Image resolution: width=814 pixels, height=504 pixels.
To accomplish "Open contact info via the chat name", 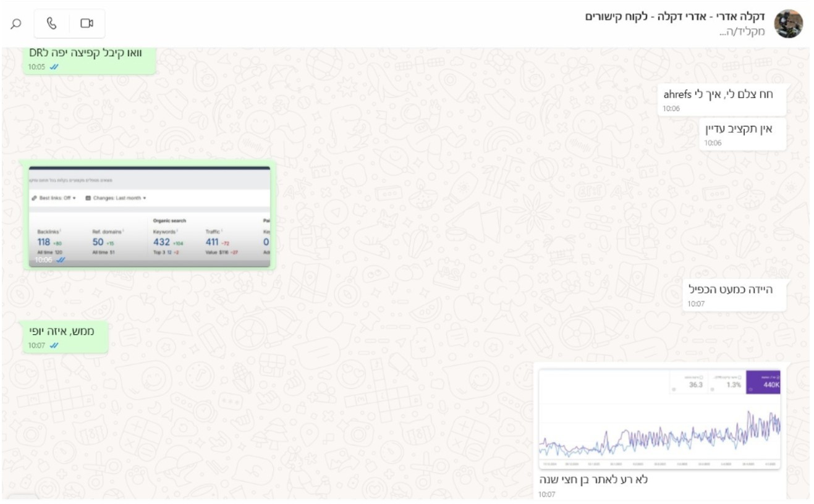I will (x=675, y=16).
